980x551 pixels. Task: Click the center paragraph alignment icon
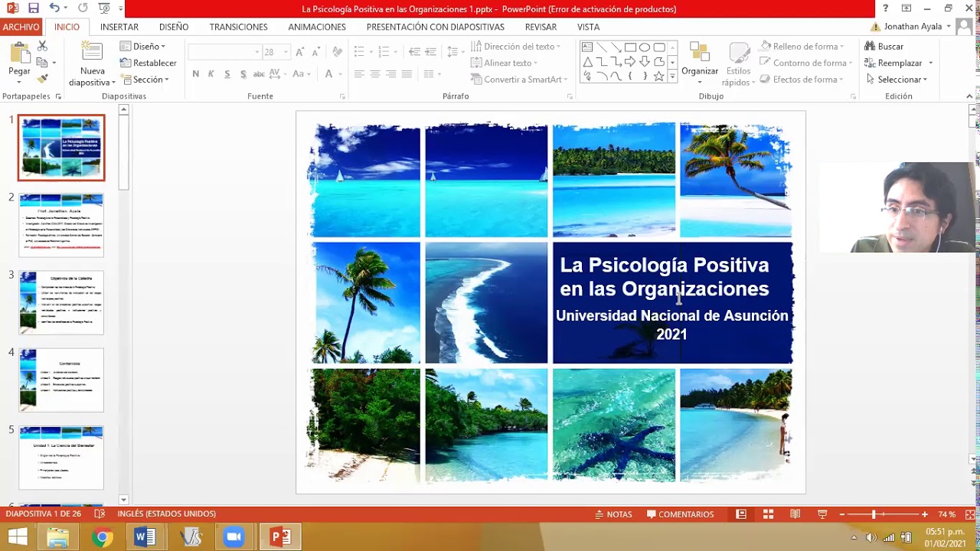375,74
